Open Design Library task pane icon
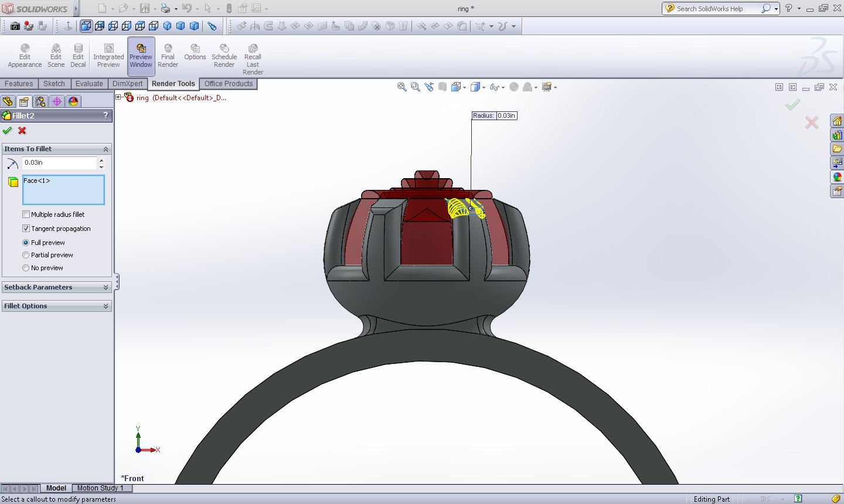 [837, 135]
